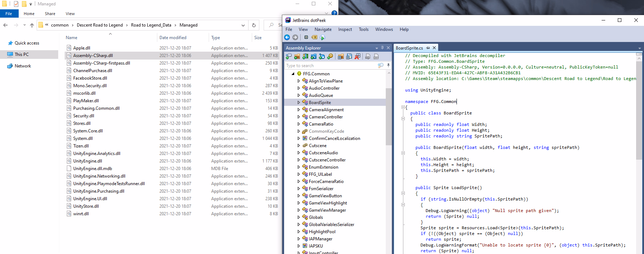Click the dotPeek Navigate Back arrow icon
Viewport: 644px width, 254px height.
287,37
